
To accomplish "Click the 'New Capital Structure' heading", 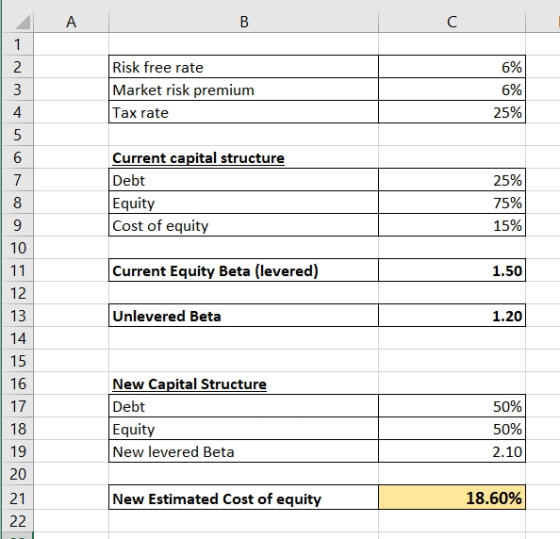I will coord(189,384).
